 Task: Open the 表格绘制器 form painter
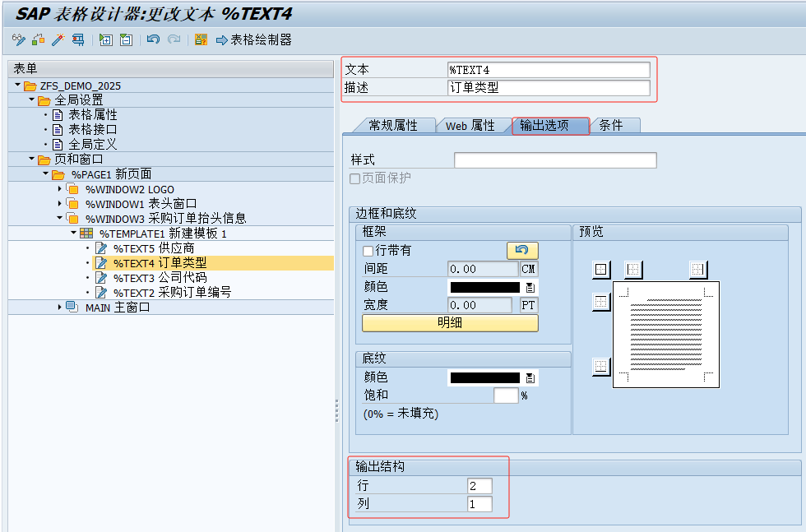[x=254, y=39]
